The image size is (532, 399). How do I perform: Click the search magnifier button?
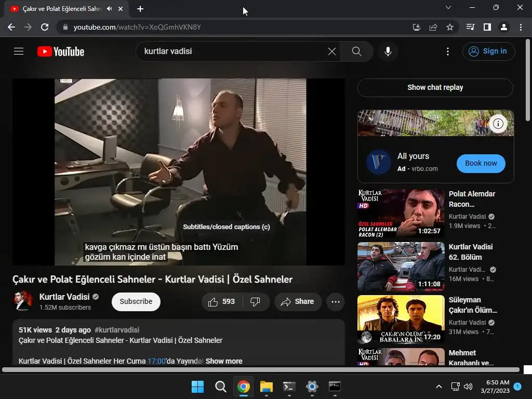(356, 51)
